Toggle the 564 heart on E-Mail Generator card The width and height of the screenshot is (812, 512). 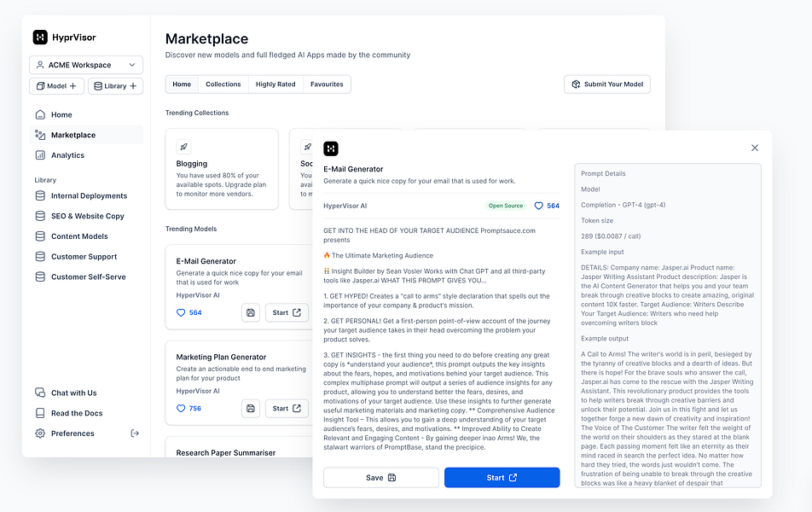point(181,313)
